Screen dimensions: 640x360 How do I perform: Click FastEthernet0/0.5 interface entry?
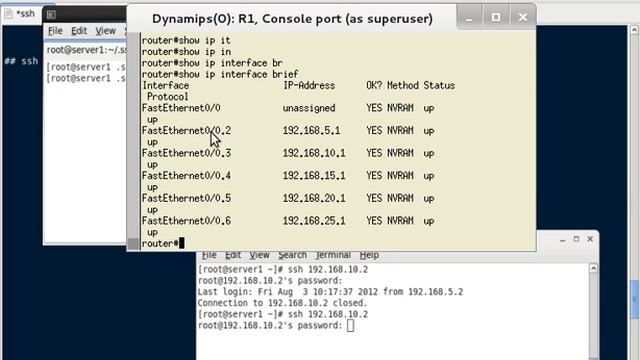[186, 198]
